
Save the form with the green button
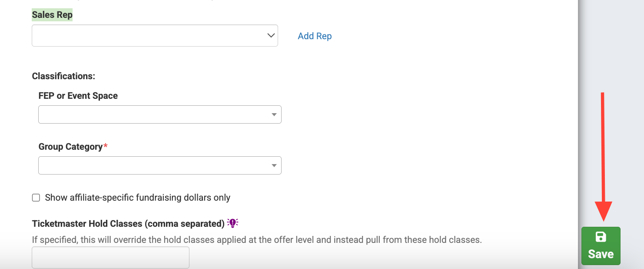point(601,246)
